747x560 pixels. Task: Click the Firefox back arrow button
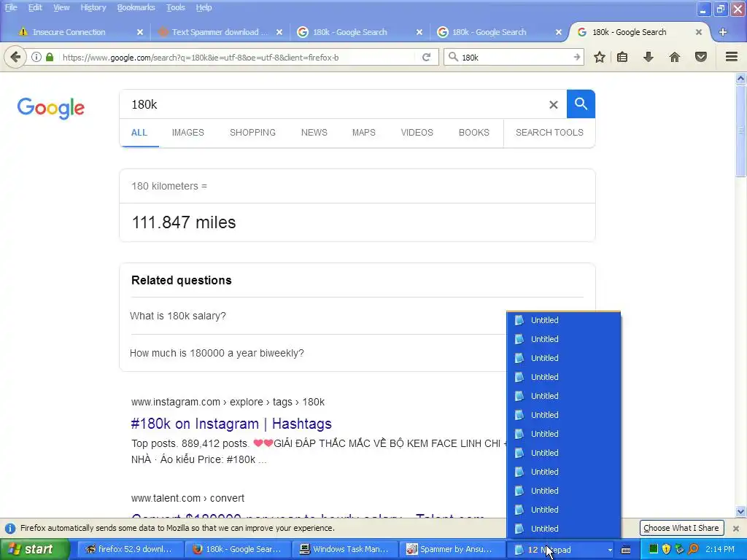tap(15, 57)
